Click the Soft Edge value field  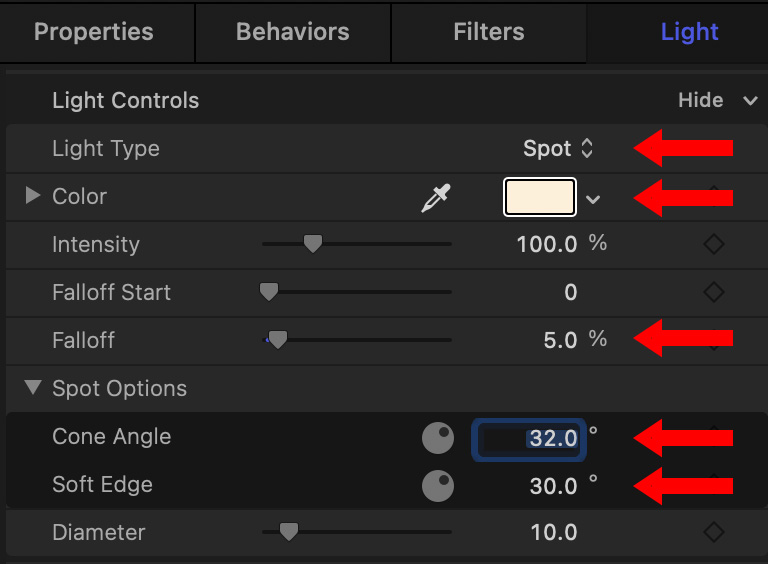[553, 486]
